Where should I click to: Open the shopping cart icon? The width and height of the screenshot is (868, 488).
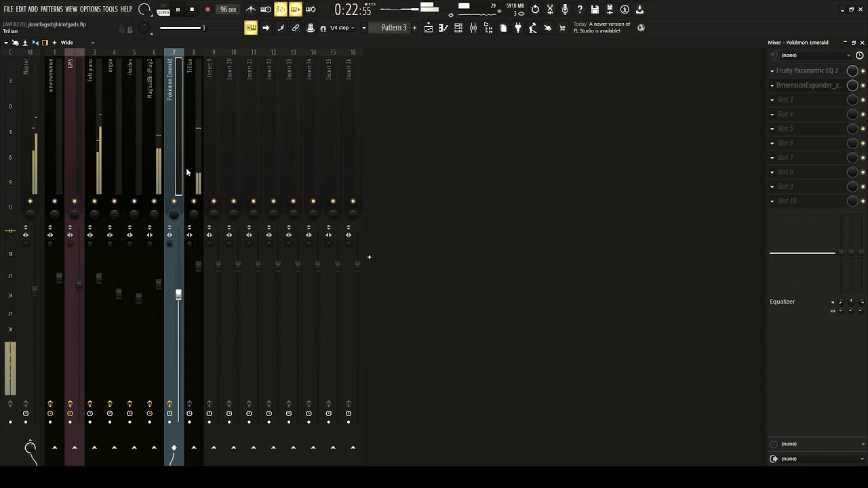pyautogui.click(x=562, y=28)
